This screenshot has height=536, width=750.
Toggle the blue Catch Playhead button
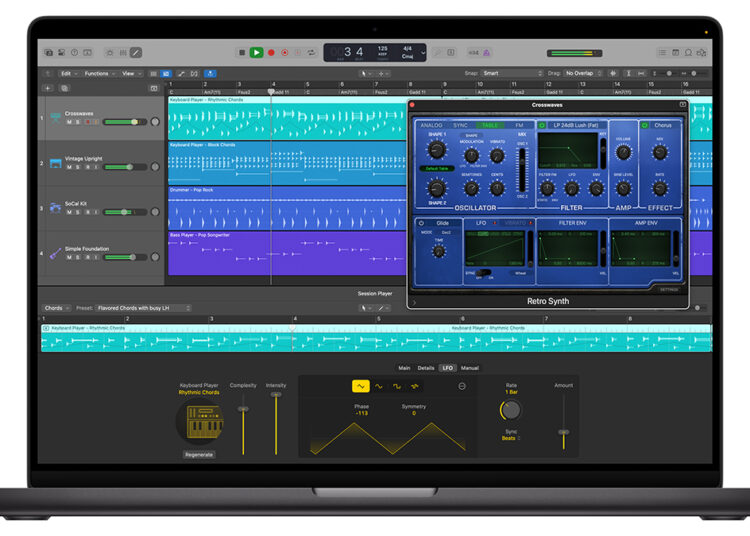coord(210,74)
